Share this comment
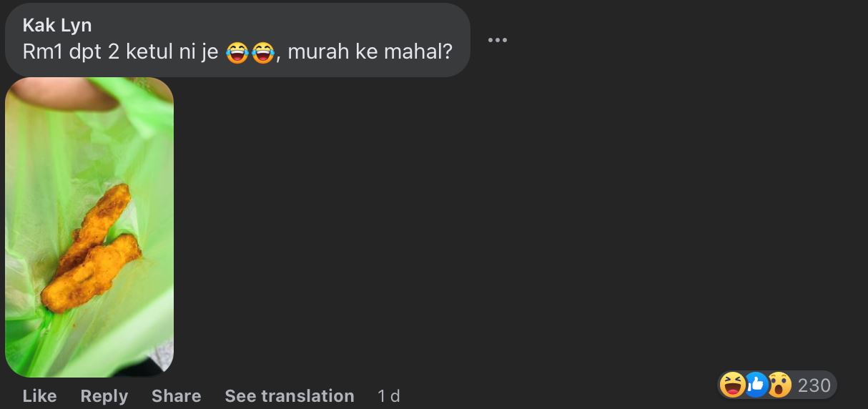The image size is (868, 409). (176, 395)
